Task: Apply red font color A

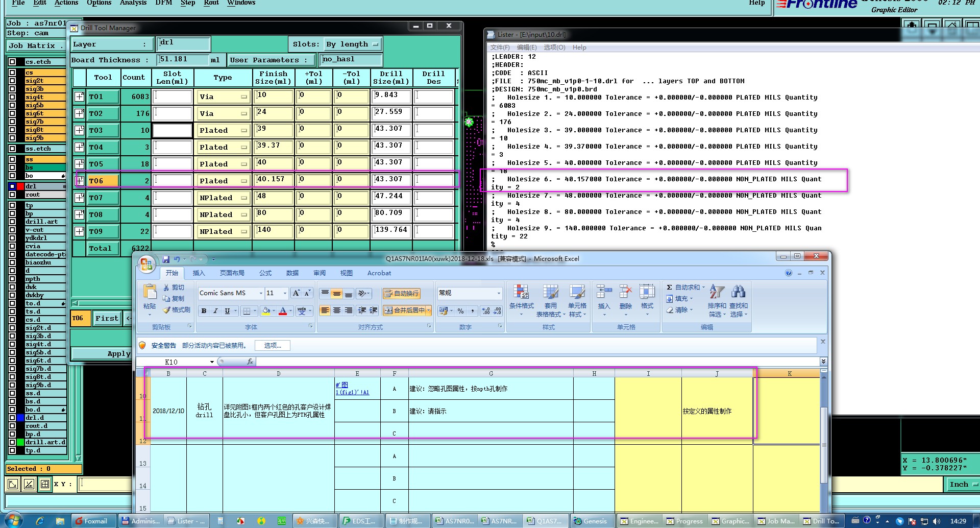Action: point(283,310)
